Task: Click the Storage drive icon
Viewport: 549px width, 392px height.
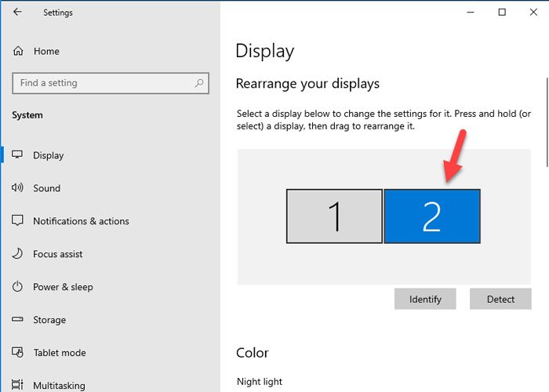Action: (18, 320)
